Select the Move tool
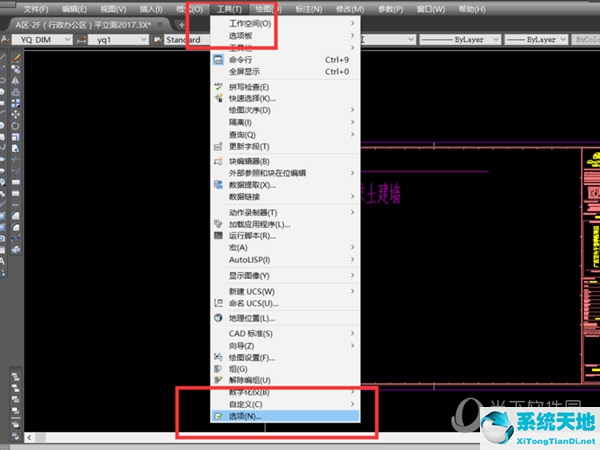600x450 pixels. point(16,114)
